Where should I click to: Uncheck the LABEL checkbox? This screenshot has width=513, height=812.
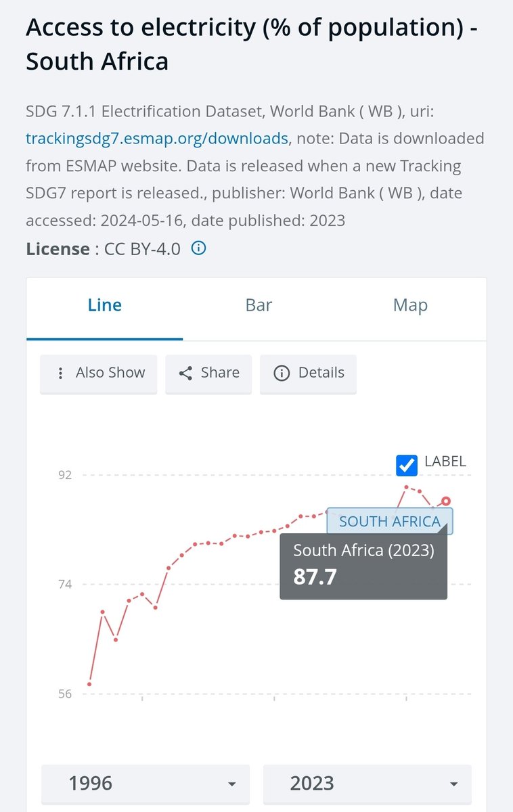coord(407,465)
